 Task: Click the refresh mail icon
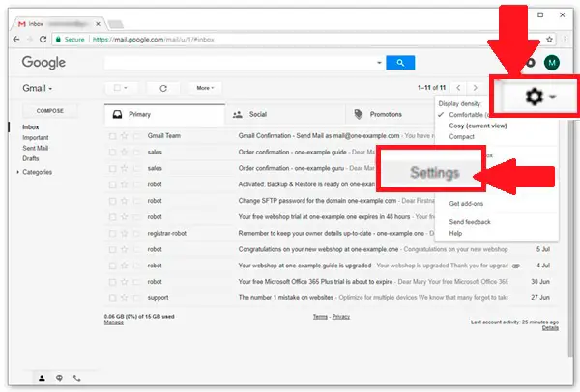tap(163, 88)
